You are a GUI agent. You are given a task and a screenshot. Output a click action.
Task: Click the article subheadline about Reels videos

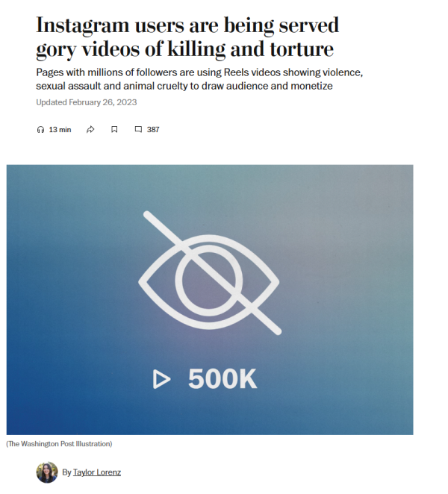[199, 79]
